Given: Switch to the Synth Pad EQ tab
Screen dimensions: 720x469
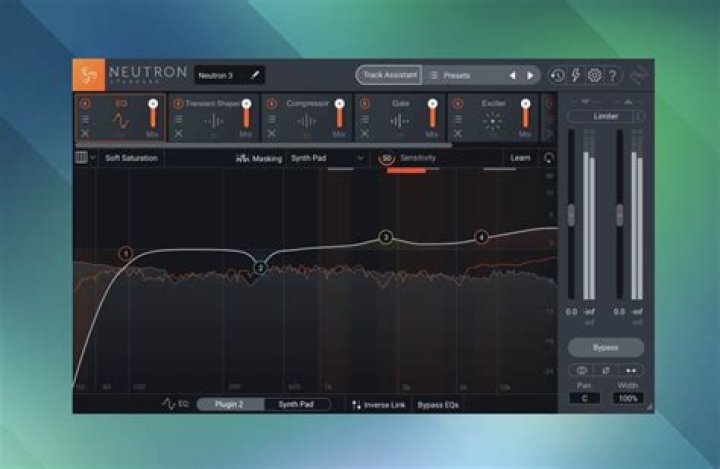Looking at the screenshot, I should [297, 404].
